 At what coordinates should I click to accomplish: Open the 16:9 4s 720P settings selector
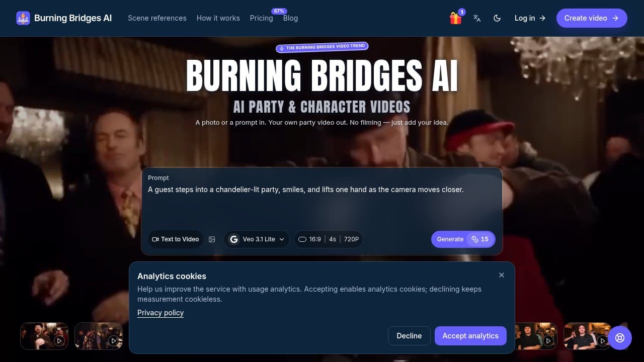coord(329,239)
